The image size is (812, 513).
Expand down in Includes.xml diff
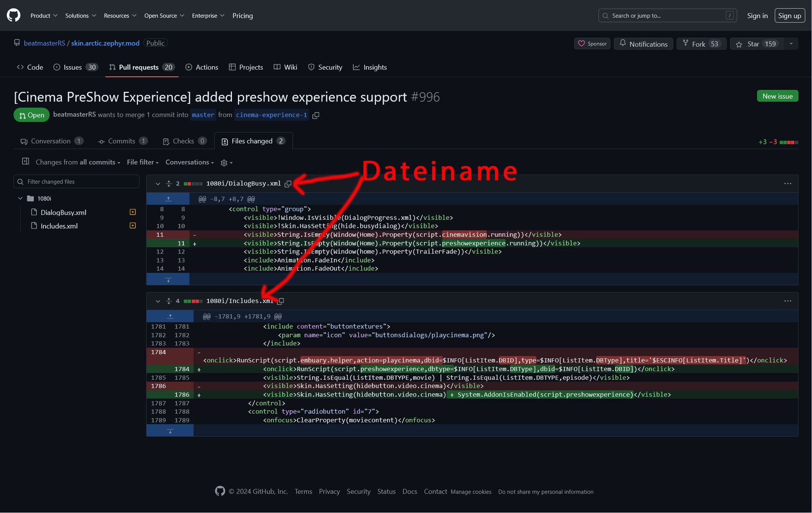[170, 431]
